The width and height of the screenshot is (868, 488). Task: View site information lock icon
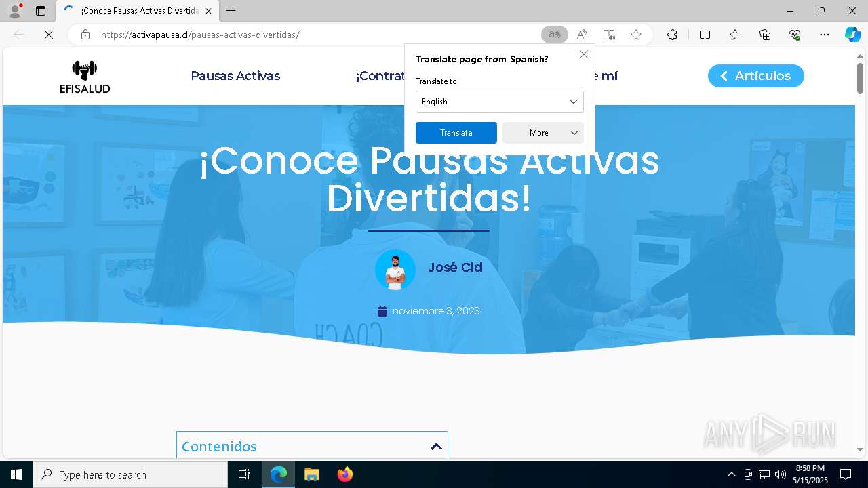[85, 35]
